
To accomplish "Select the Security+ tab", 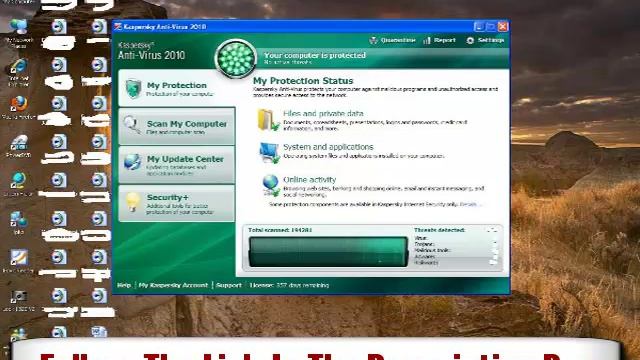I will [177, 203].
